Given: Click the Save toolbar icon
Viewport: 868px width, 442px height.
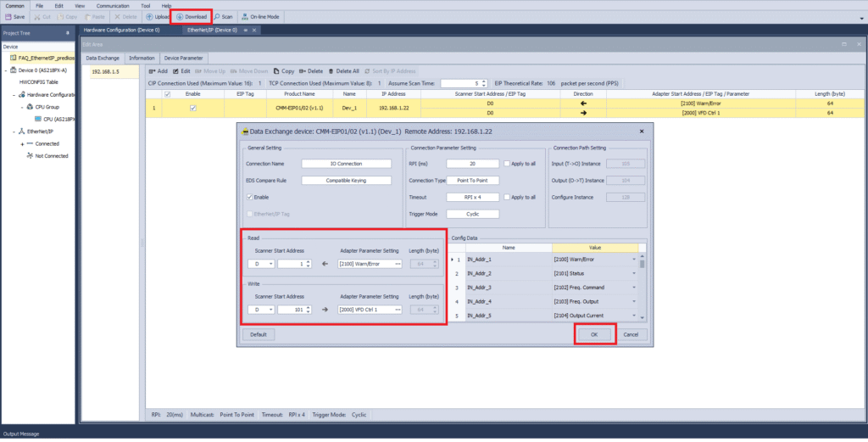Looking at the screenshot, I should coord(8,16).
